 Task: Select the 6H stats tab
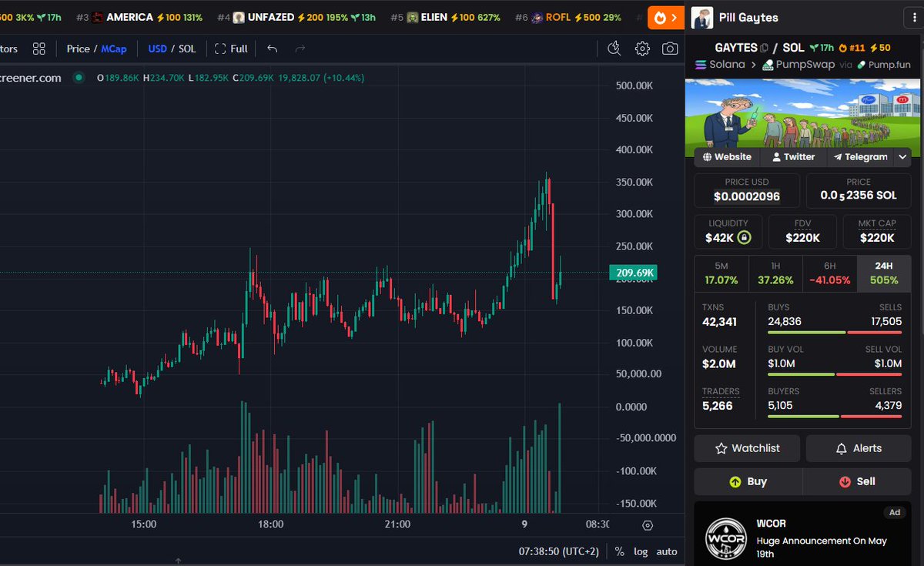(x=829, y=273)
